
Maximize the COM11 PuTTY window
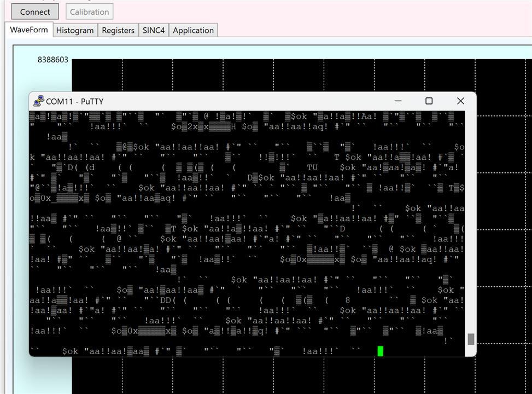(x=429, y=101)
